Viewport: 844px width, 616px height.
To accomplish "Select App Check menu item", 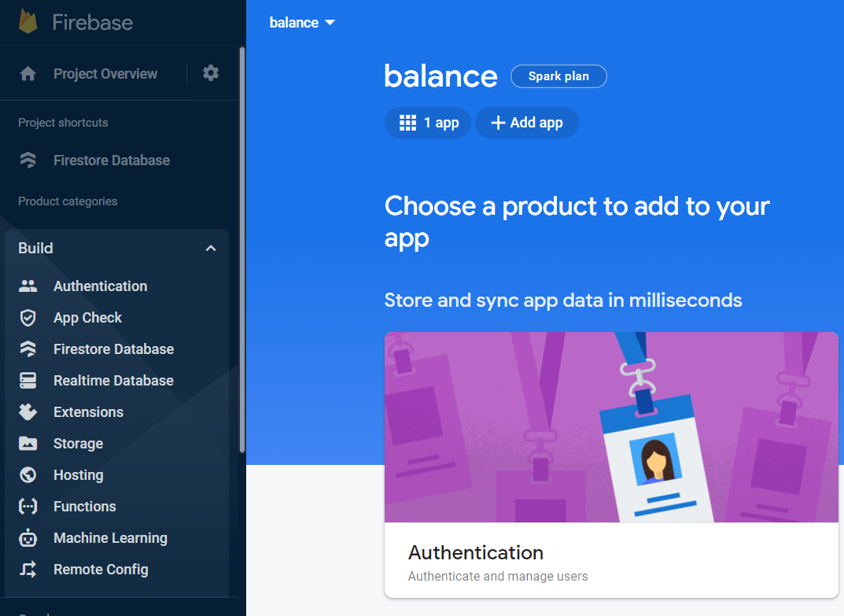I will 88,318.
